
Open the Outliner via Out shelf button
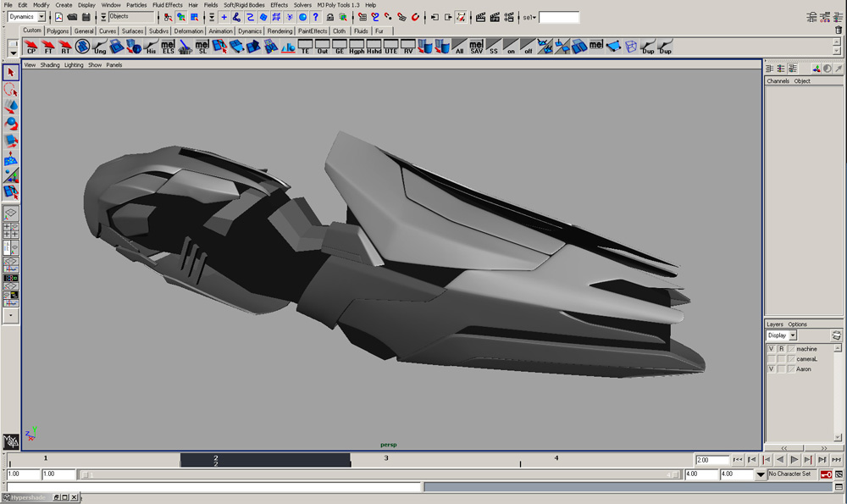point(323,47)
